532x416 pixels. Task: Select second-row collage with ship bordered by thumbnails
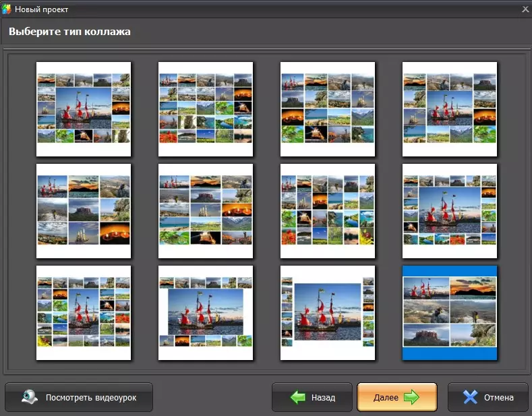pos(450,211)
